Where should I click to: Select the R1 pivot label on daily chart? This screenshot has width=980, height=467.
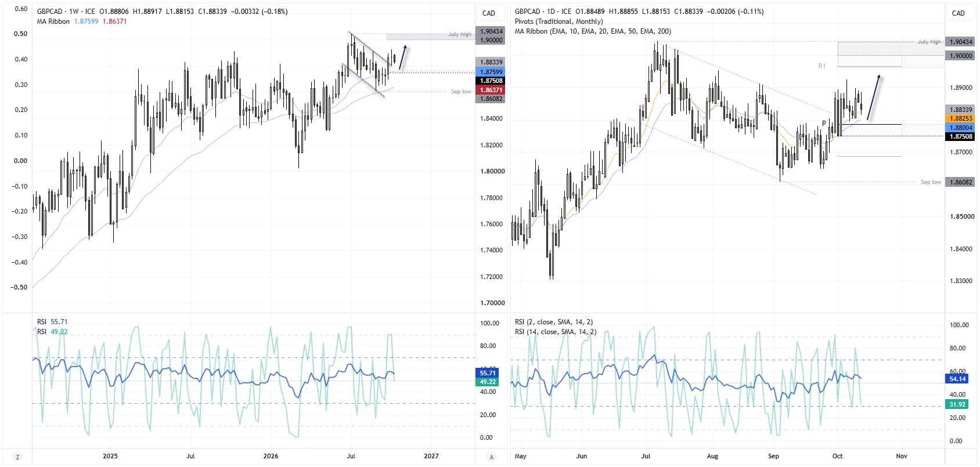tap(822, 66)
